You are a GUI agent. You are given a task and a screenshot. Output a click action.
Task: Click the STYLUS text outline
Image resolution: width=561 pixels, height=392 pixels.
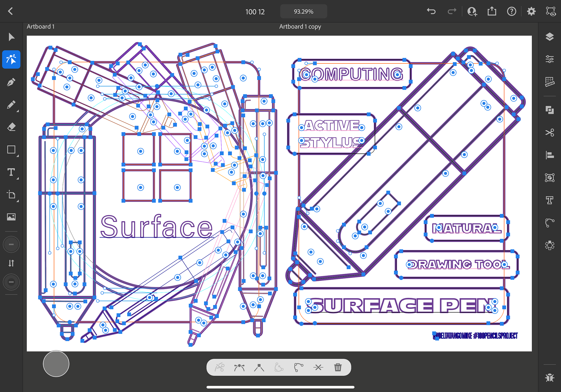click(331, 142)
